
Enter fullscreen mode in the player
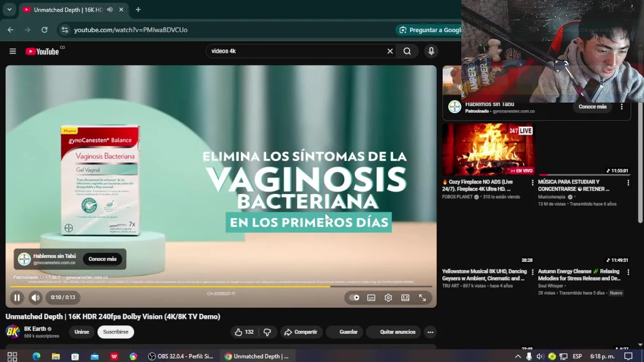[x=422, y=298]
